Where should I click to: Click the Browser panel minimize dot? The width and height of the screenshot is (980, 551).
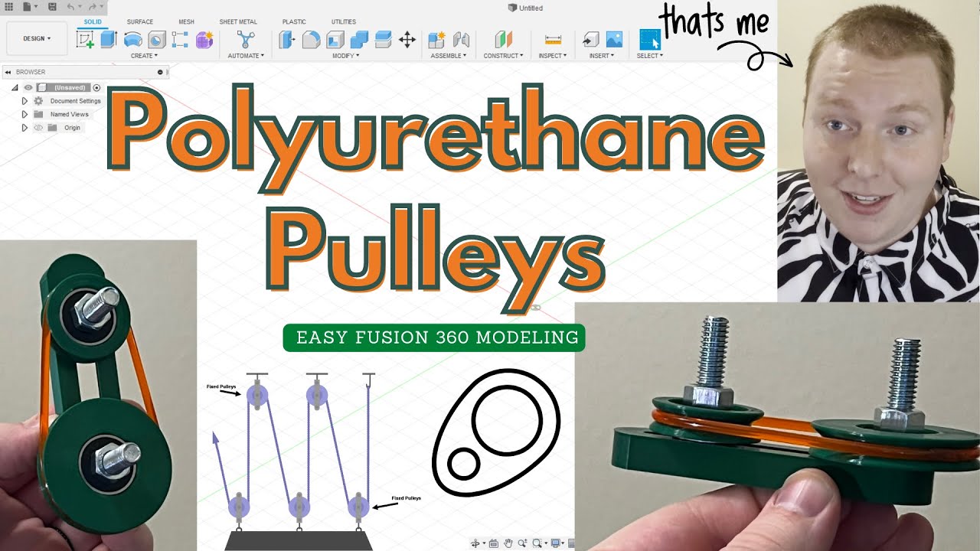(160, 72)
